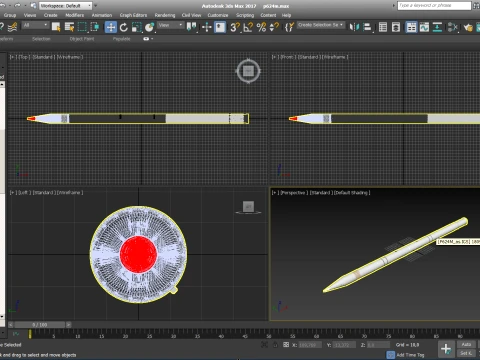Toggle Window/Crossing selection mode

click(x=95, y=27)
